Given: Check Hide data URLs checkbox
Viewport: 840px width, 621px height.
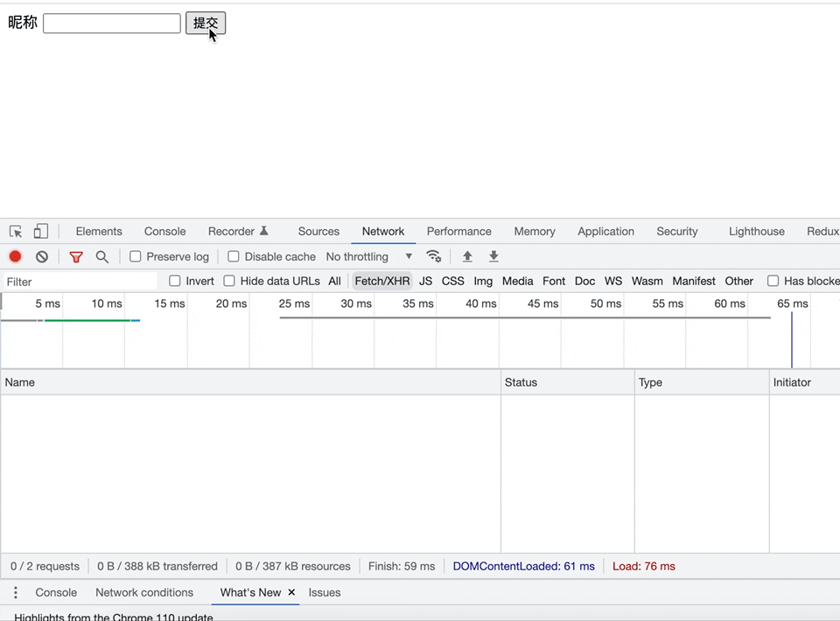Looking at the screenshot, I should click(x=229, y=281).
